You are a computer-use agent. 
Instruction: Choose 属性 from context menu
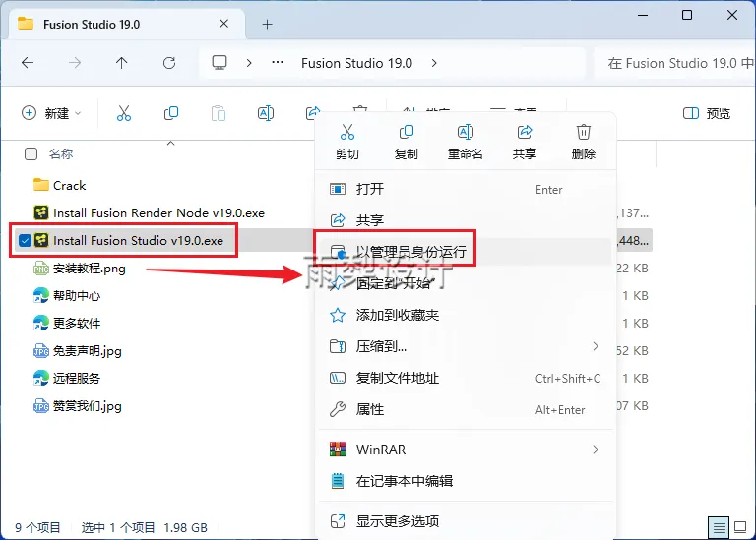466,409
